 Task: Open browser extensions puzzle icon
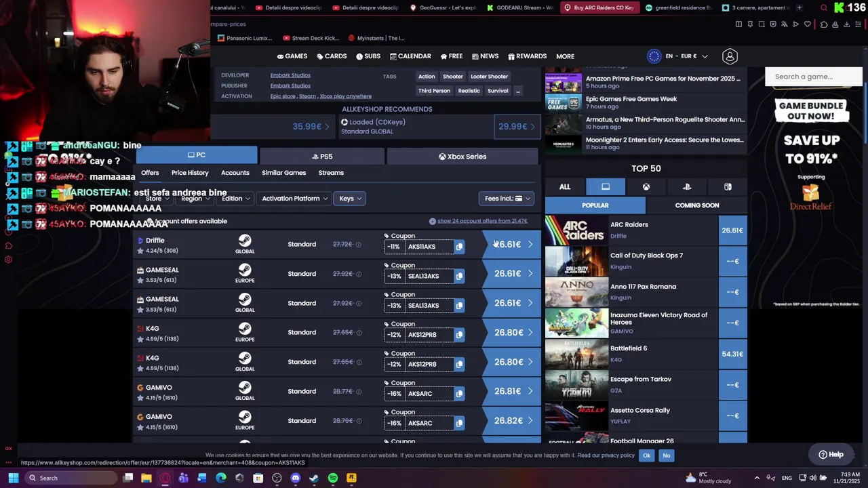click(824, 24)
